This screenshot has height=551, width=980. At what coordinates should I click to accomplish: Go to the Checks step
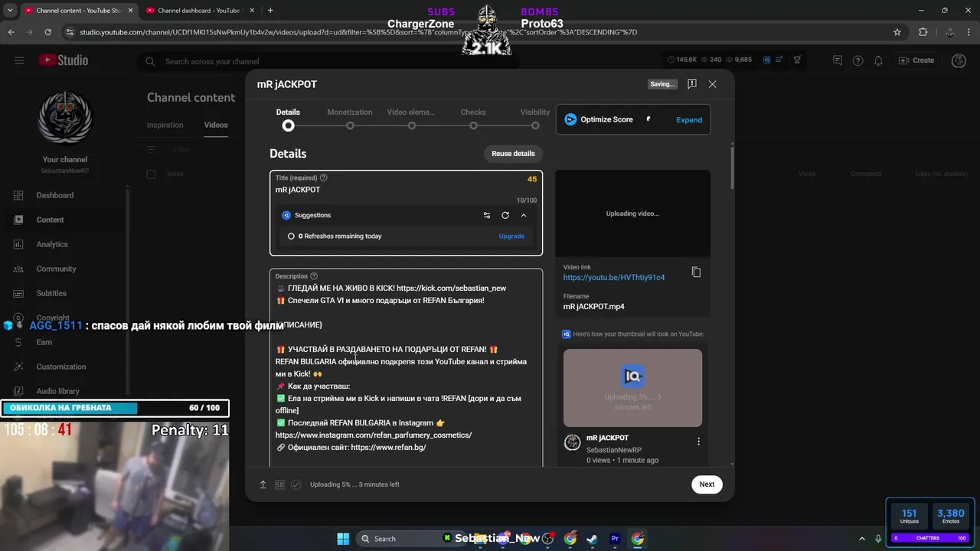(473, 119)
